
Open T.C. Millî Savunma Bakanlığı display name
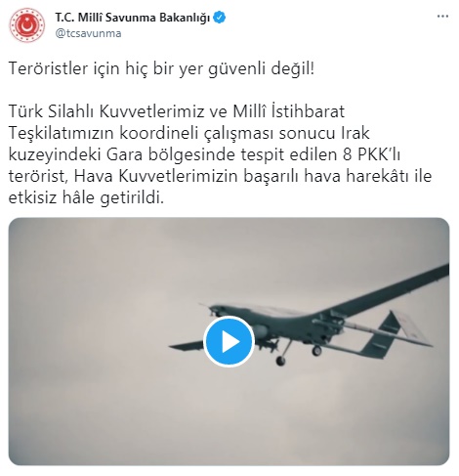[133, 18]
